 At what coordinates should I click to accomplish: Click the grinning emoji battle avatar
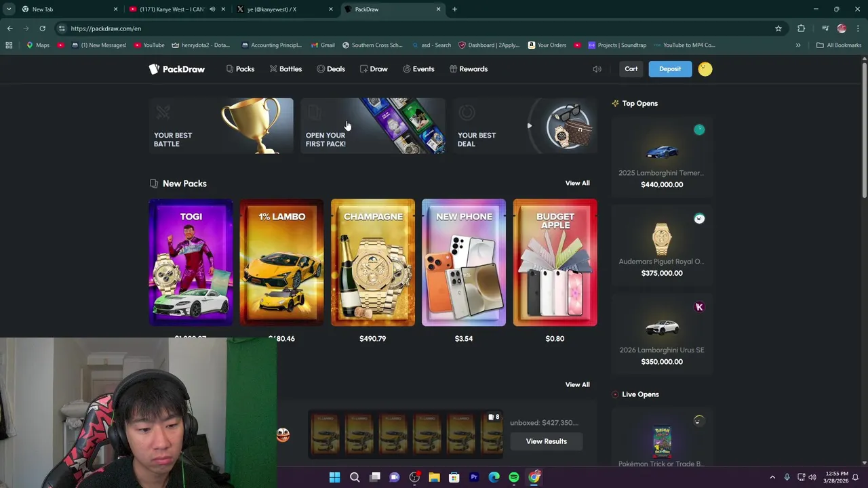(283, 434)
